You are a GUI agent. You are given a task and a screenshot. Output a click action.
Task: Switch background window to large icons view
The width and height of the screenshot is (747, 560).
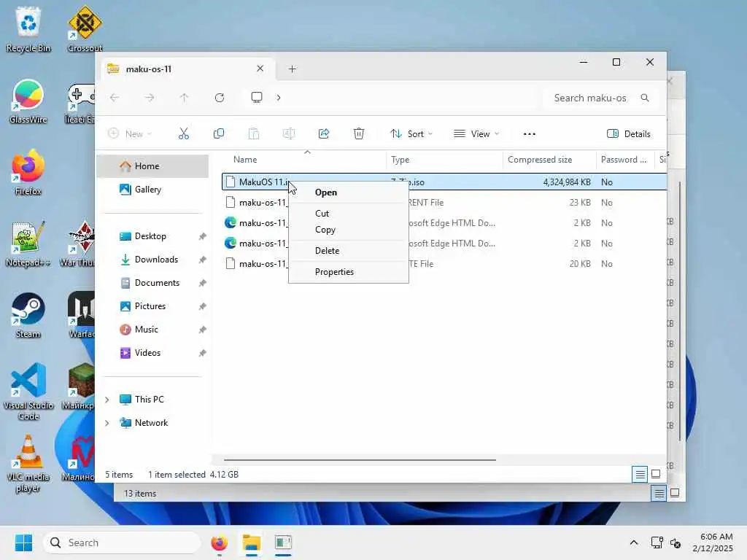[675, 494]
